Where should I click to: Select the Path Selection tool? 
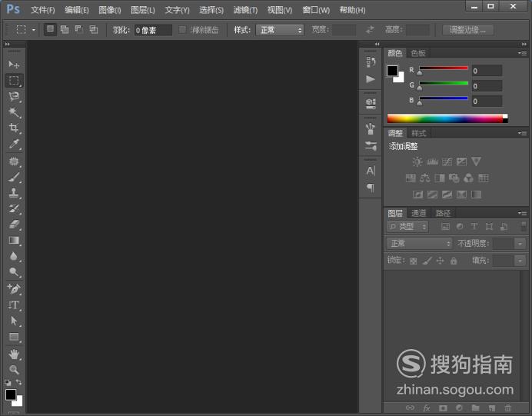pyautogui.click(x=14, y=321)
